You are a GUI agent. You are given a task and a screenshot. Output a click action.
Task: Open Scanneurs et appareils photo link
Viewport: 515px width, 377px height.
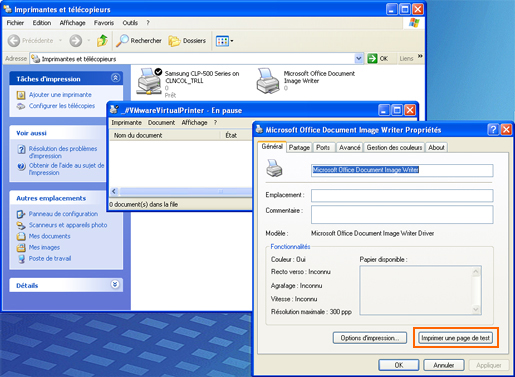tap(68, 225)
